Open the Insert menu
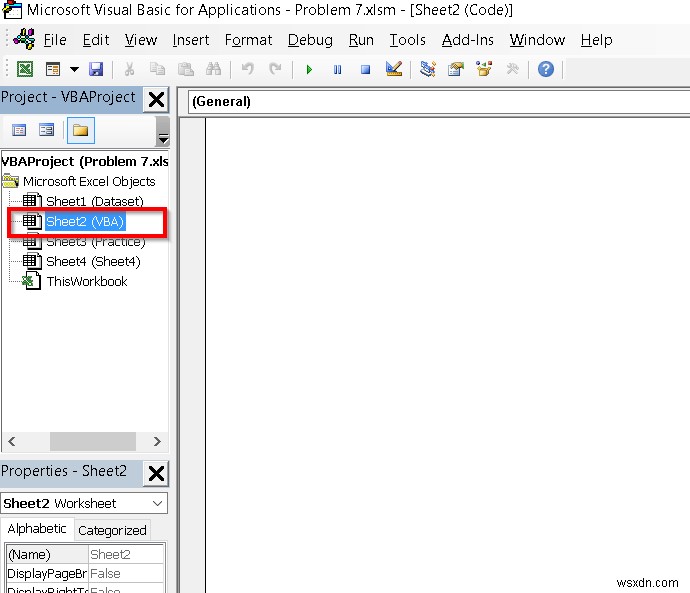 point(191,40)
